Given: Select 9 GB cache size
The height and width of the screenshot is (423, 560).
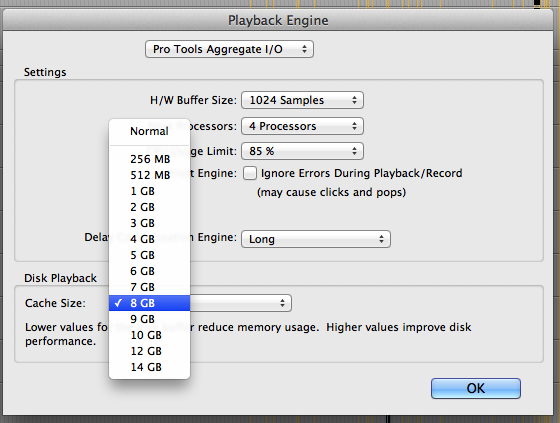Looking at the screenshot, I should click(x=149, y=319).
